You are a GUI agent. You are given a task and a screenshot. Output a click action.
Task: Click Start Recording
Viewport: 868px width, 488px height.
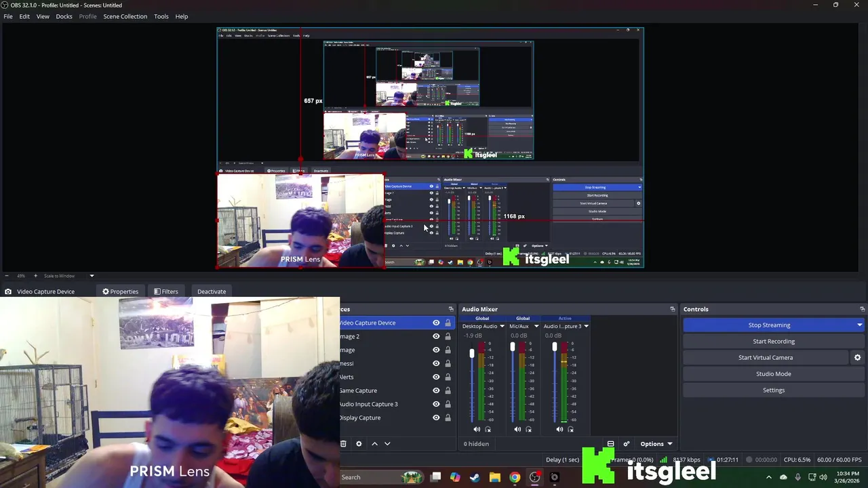point(774,342)
